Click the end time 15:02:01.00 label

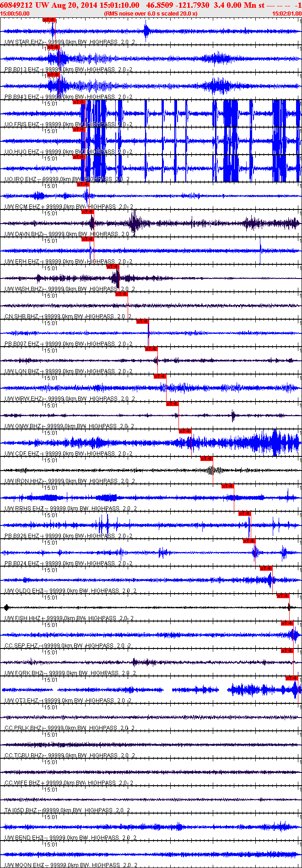[x=287, y=14]
